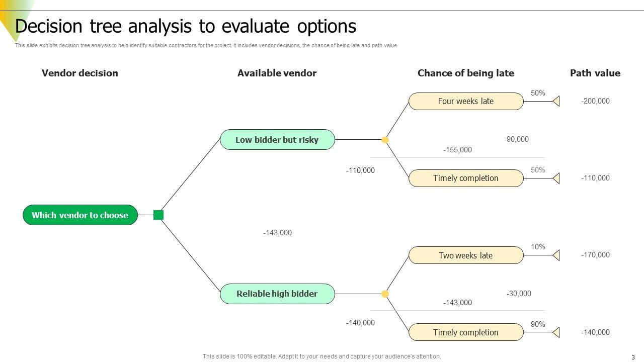Select the slide title text

pos(186,26)
